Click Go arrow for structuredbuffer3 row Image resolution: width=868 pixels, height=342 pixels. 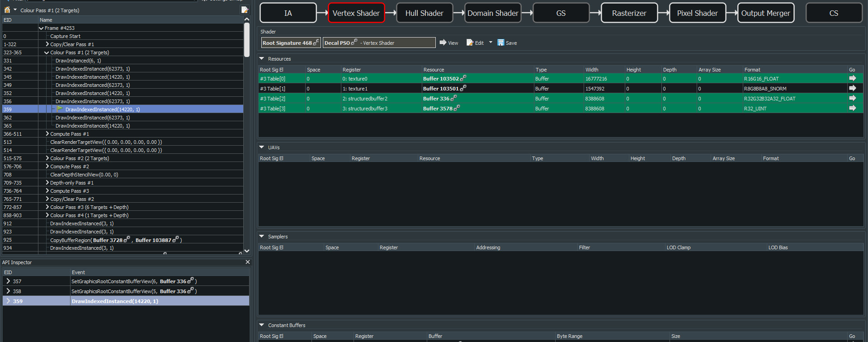tap(852, 109)
